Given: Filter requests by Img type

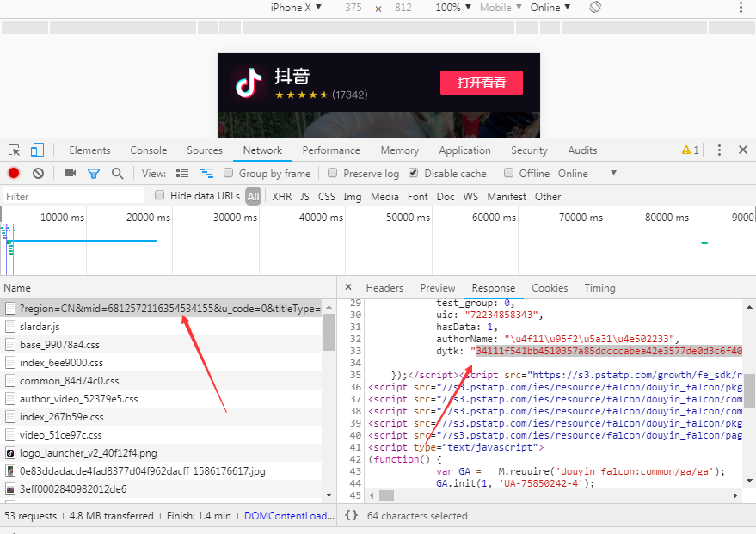Looking at the screenshot, I should 353,197.
